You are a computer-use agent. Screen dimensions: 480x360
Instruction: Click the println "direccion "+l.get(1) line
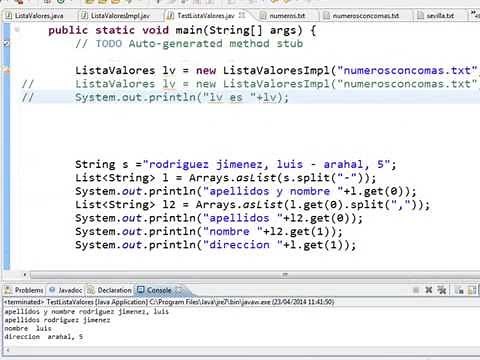click(x=216, y=245)
